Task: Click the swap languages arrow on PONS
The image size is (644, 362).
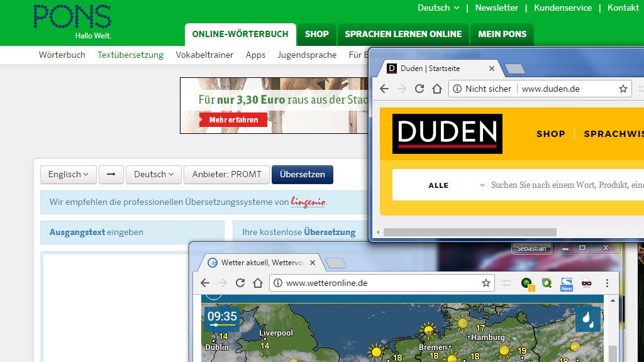Action: (x=111, y=175)
